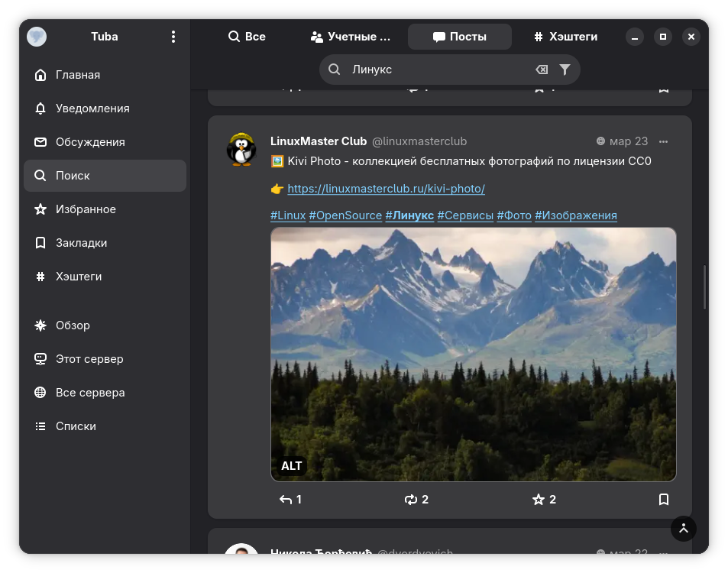The image size is (728, 573).
Task: Click the @linuxmasterclub handle
Action: 419,141
